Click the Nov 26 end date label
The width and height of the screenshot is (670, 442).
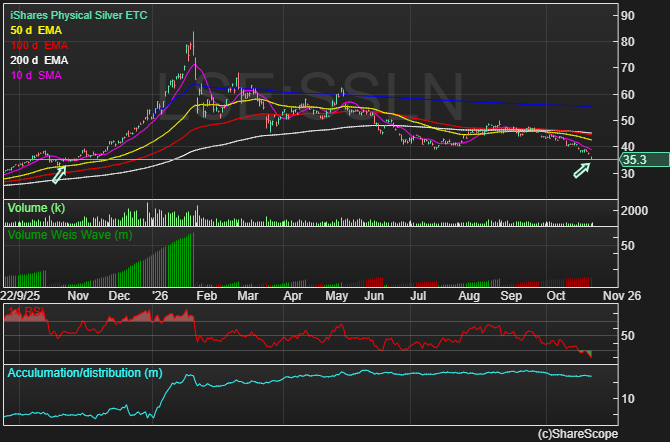click(622, 296)
